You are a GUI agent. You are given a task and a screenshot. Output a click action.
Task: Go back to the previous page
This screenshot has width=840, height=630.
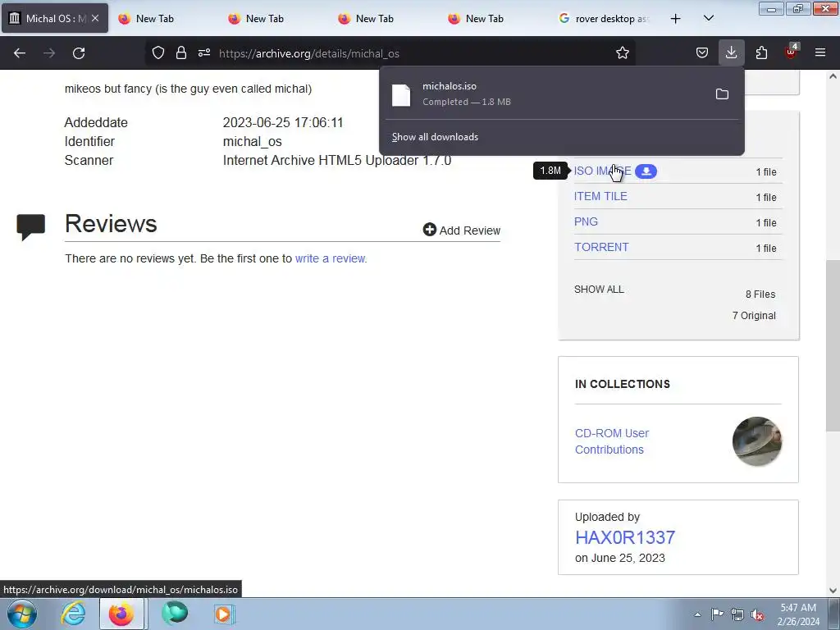(20, 53)
